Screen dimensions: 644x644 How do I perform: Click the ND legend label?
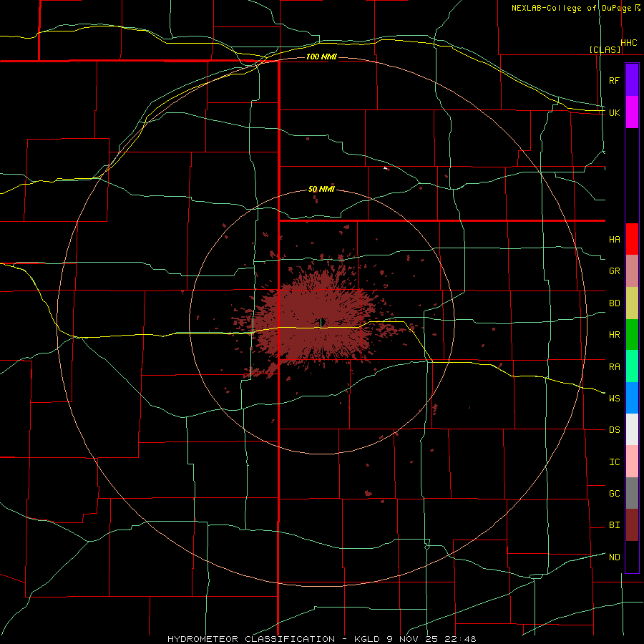tap(614, 557)
